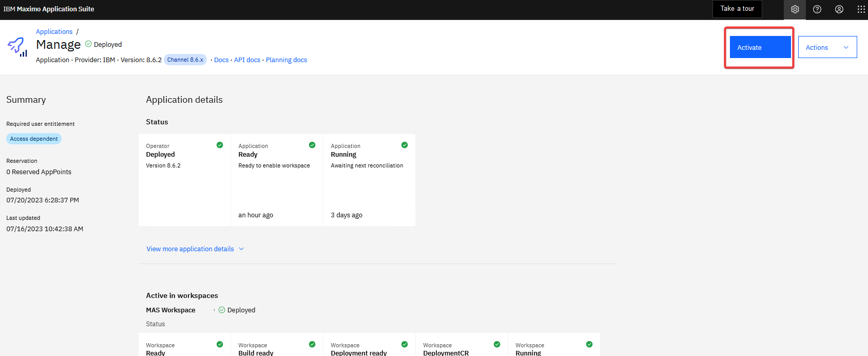Click the Channel 8.6.x tag
This screenshot has height=356, width=868.
(185, 60)
